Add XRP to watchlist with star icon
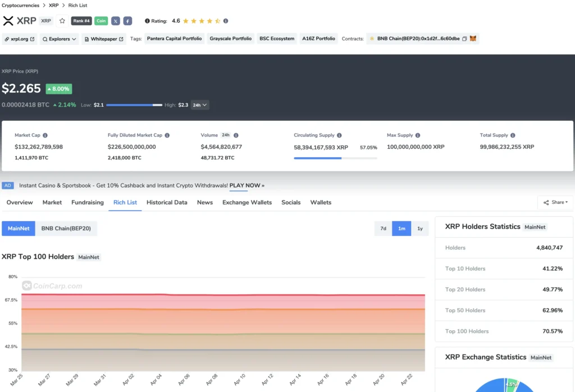575x392 pixels. click(62, 21)
